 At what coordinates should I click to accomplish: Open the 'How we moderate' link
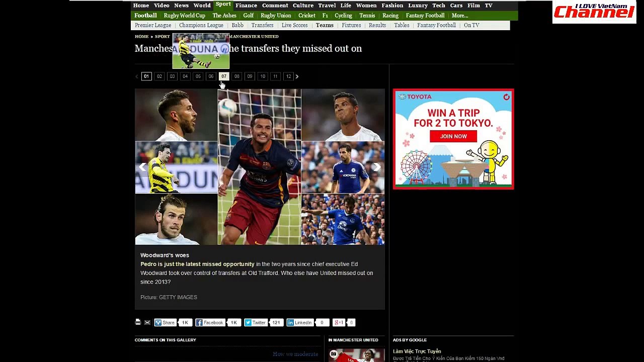tap(295, 354)
